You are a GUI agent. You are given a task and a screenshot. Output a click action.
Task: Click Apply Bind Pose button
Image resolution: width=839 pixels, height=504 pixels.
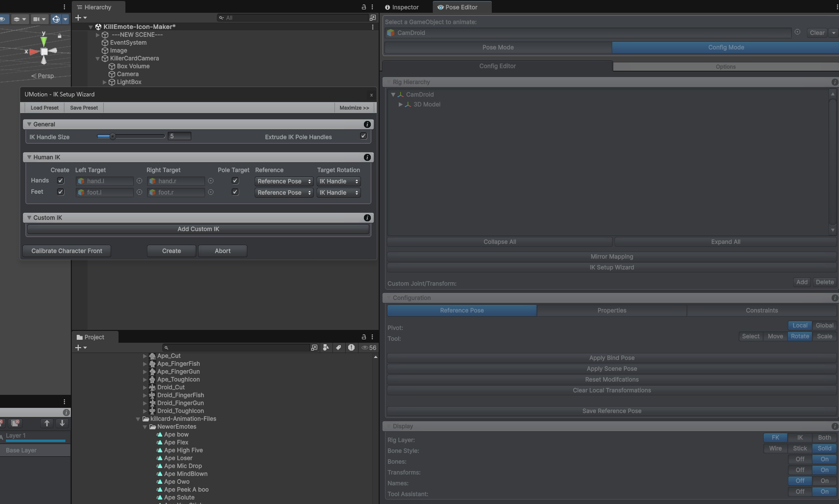point(612,358)
